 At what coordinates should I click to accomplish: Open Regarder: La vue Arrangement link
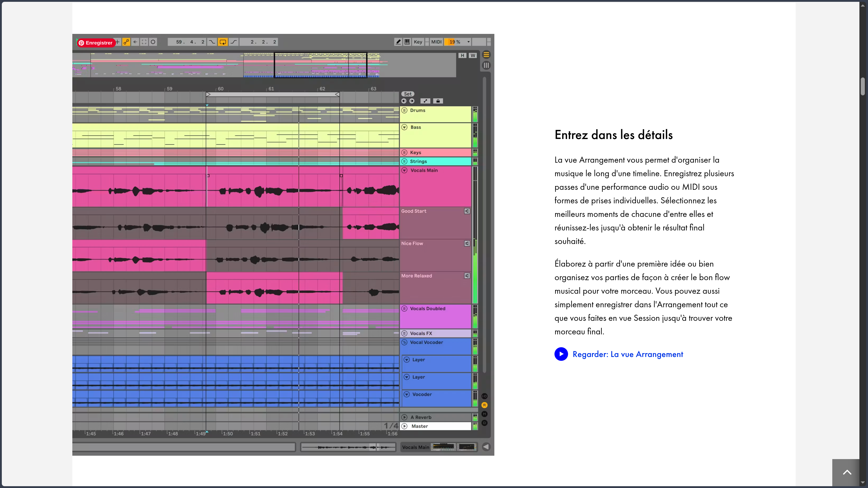click(628, 354)
